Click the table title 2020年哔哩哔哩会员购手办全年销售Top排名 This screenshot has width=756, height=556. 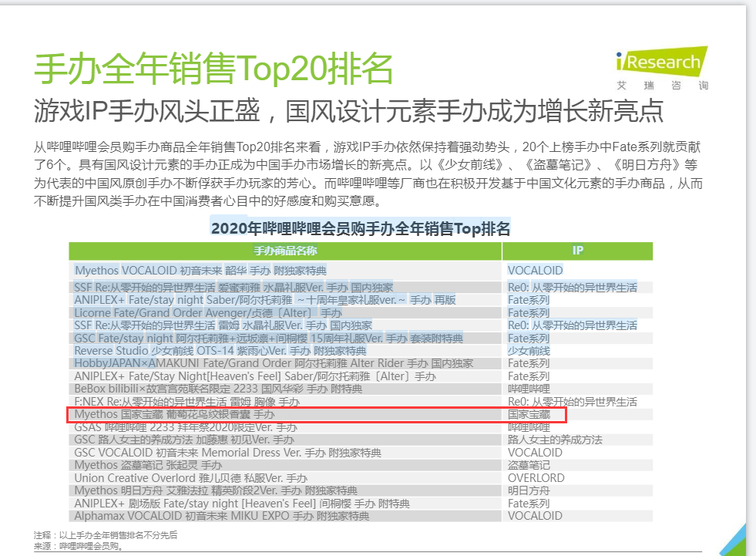(x=361, y=228)
